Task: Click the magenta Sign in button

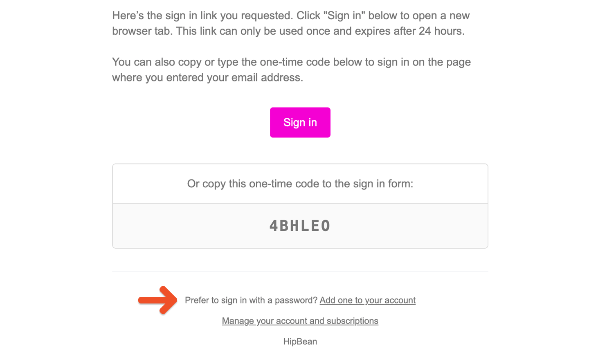Action: tap(300, 122)
